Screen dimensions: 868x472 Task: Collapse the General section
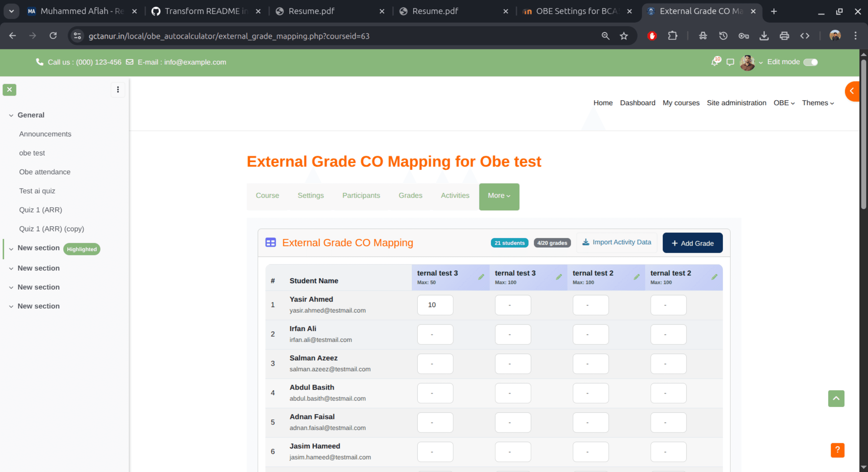[x=11, y=115]
